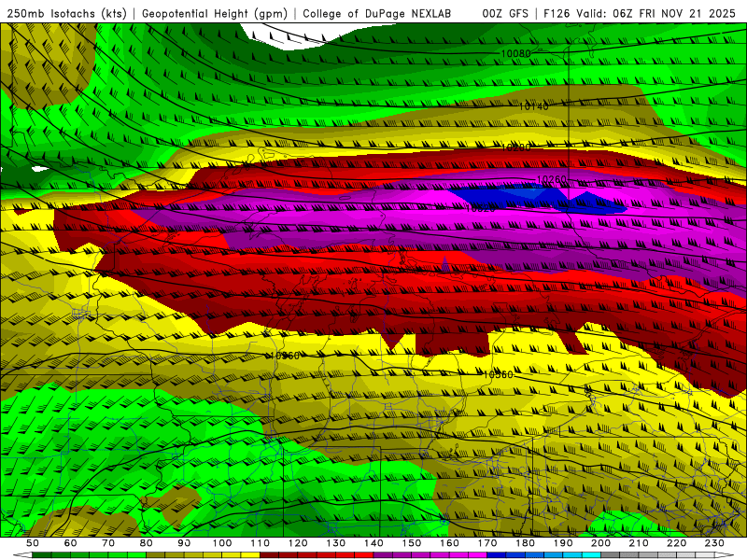Click the 10080 height contour label
Screen dimensions: 747x560
click(x=515, y=54)
